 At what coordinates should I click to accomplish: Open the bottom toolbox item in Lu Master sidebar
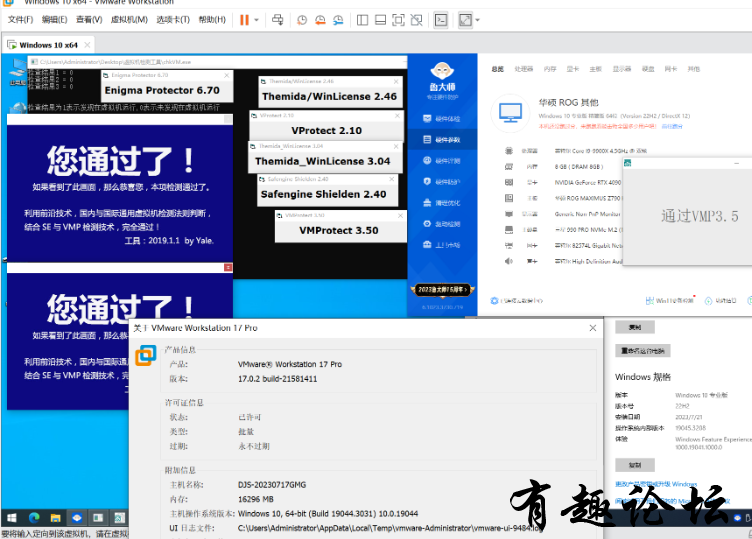pos(442,245)
